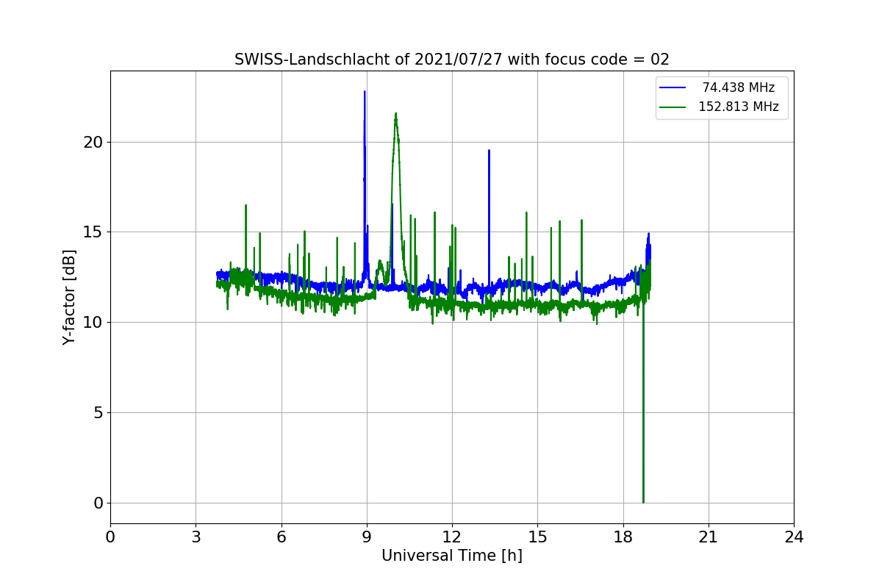
Task: Click x-axis tick label 24
Action: 794,537
